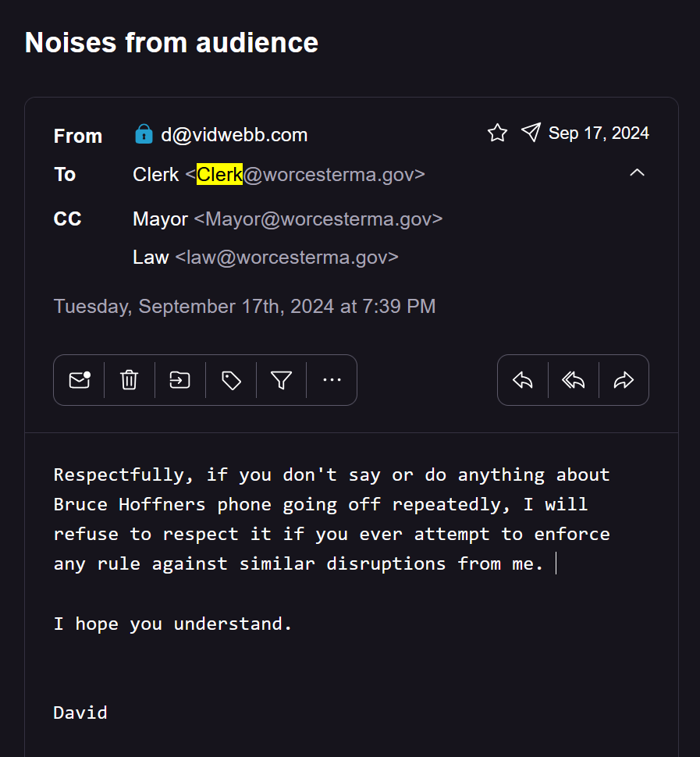The height and width of the screenshot is (757, 700).
Task: Delete this email with trash icon
Action: [x=130, y=380]
